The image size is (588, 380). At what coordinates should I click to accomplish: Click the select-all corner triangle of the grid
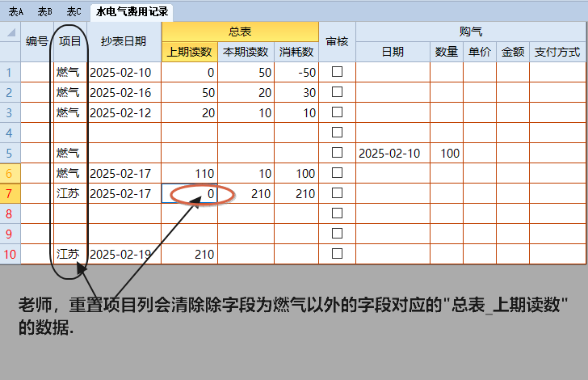pyautogui.click(x=10, y=32)
